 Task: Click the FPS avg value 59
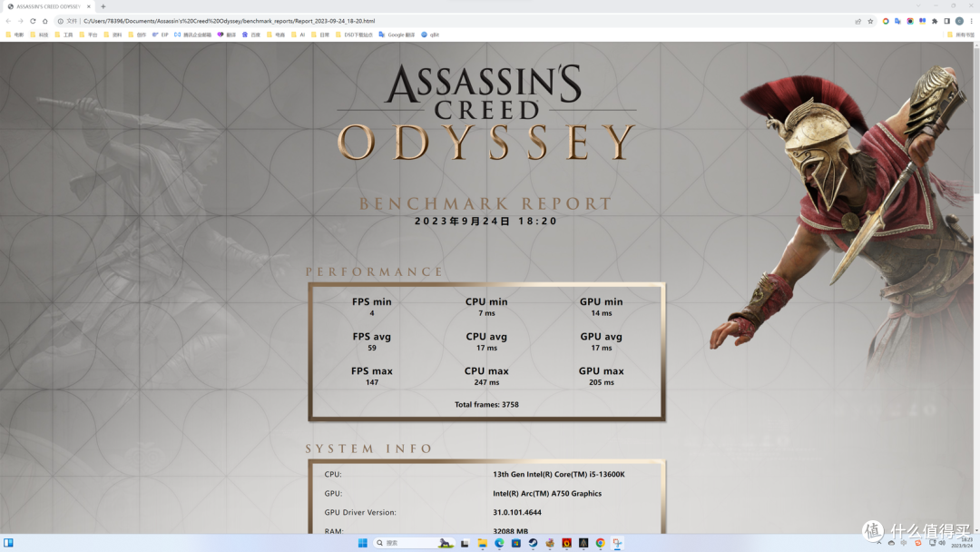coord(372,348)
